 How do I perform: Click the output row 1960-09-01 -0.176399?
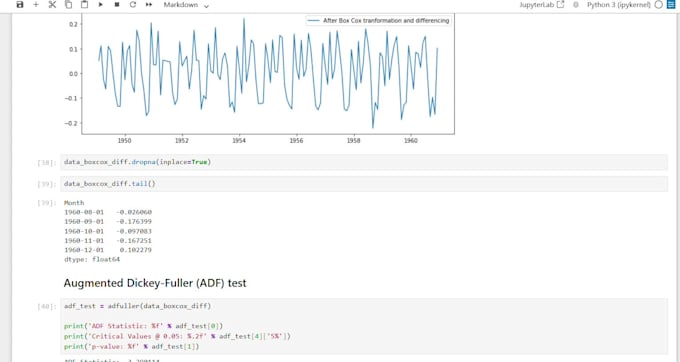click(x=108, y=222)
